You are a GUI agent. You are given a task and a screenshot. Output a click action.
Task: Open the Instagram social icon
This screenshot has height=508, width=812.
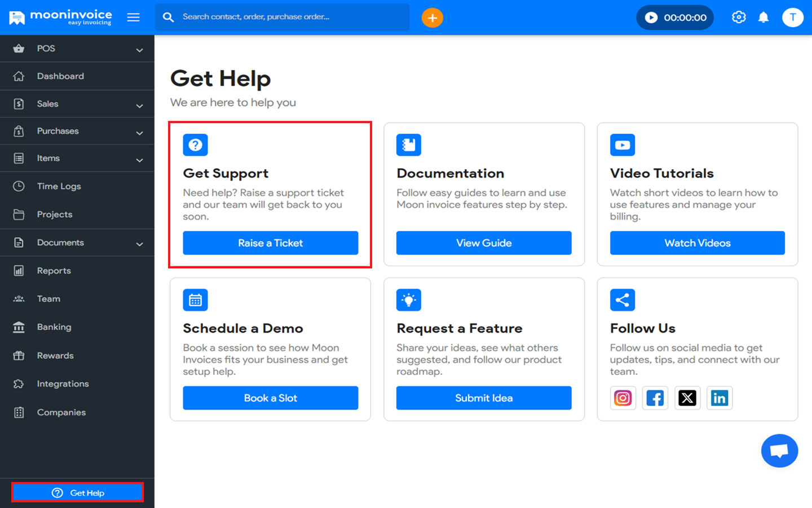click(x=623, y=398)
